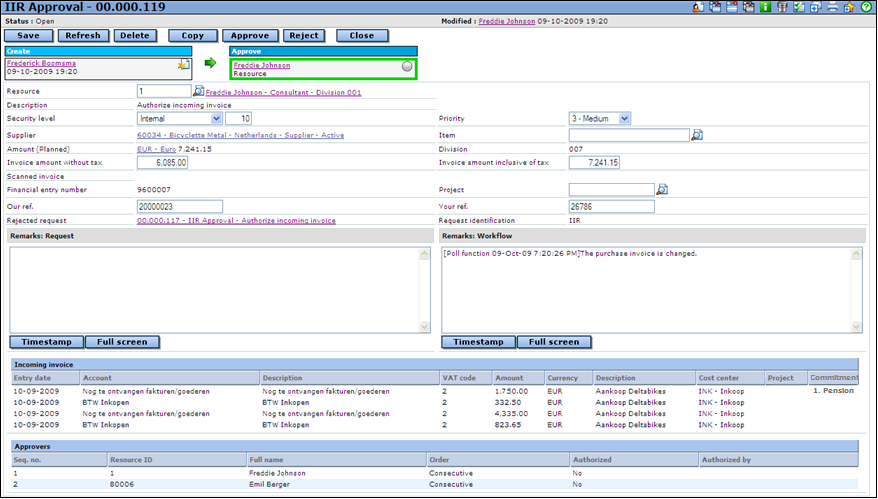The image size is (878, 499).
Task: Open the Item field search icon
Action: point(697,135)
